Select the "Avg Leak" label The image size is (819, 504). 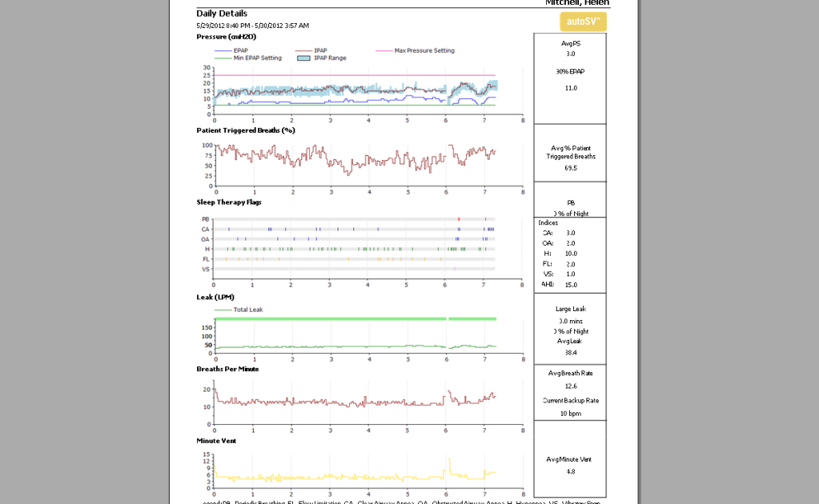[569, 342]
